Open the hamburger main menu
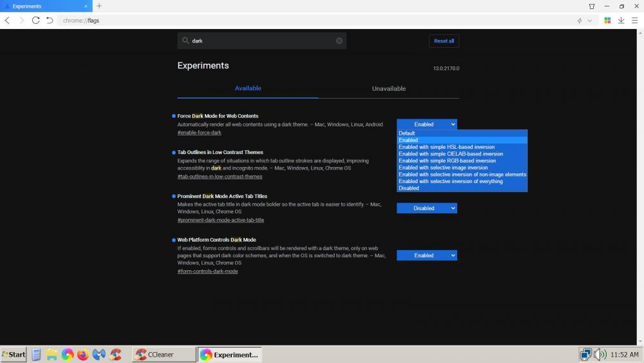 click(x=634, y=21)
